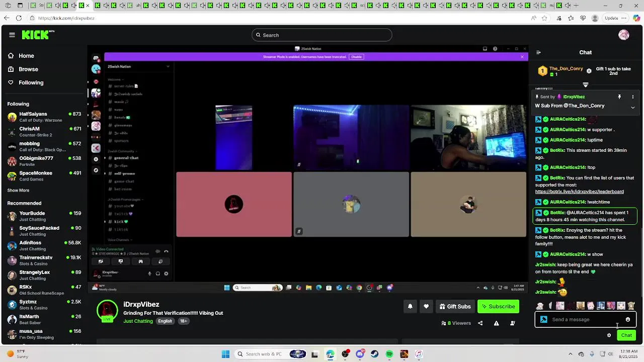Refresh the browser page
Image resolution: width=644 pixels, height=362 pixels.
pos(19,18)
